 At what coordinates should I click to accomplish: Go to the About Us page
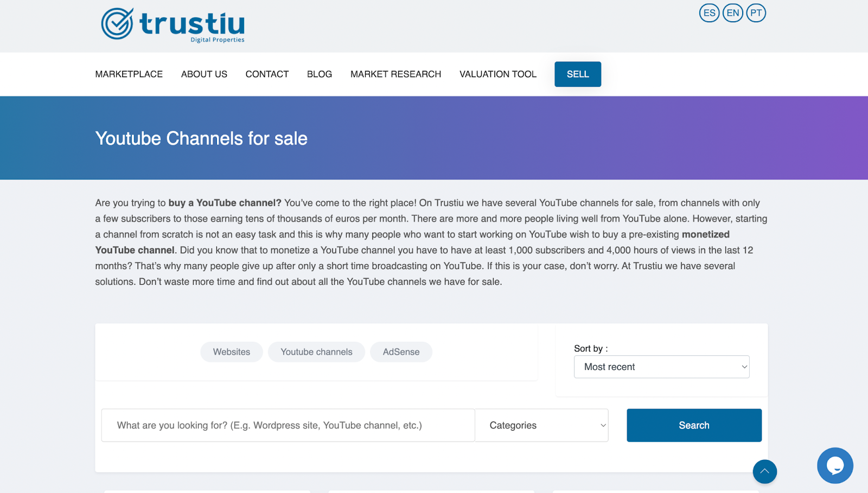(204, 74)
